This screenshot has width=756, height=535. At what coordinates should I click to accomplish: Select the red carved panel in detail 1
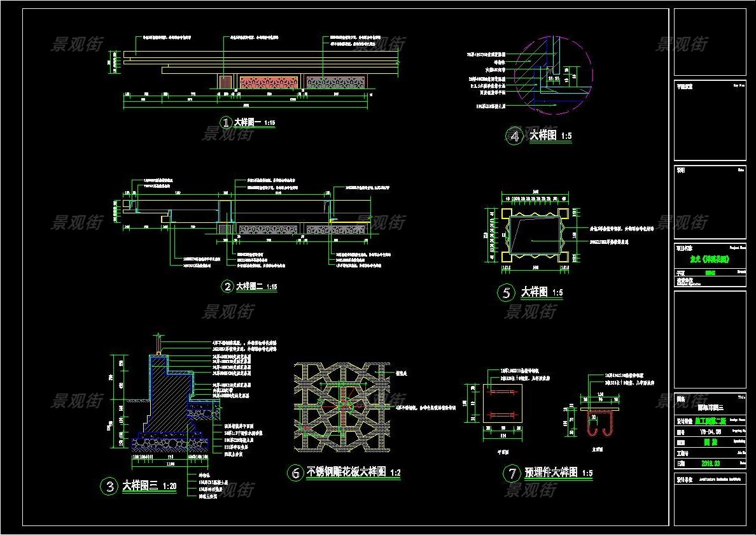(x=269, y=82)
